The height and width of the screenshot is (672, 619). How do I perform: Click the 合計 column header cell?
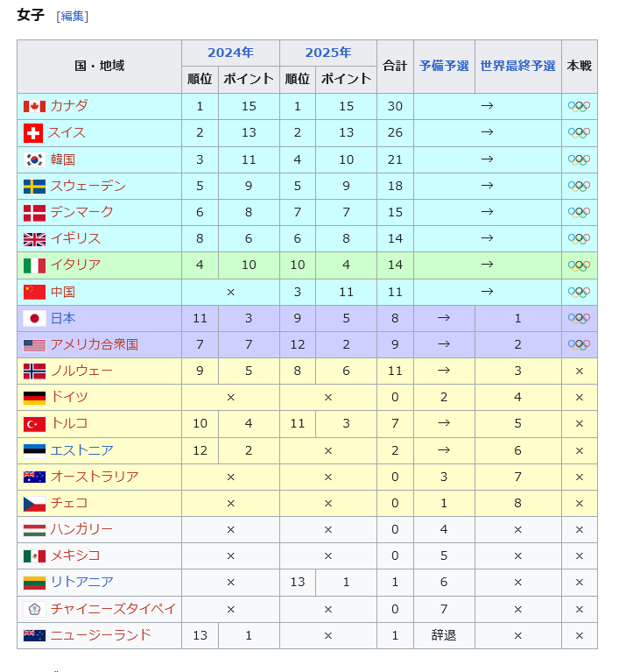[x=395, y=66]
